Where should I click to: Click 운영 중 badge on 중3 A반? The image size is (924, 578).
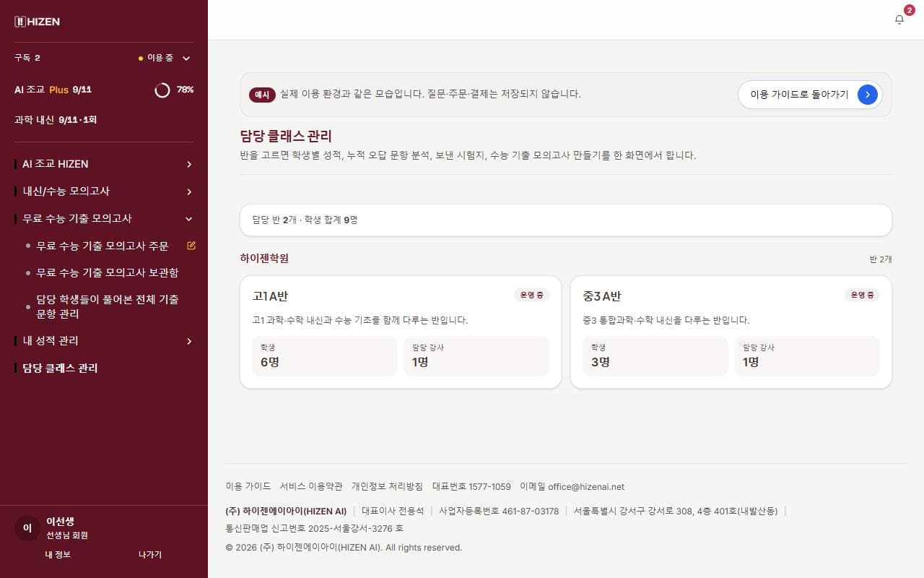point(862,295)
